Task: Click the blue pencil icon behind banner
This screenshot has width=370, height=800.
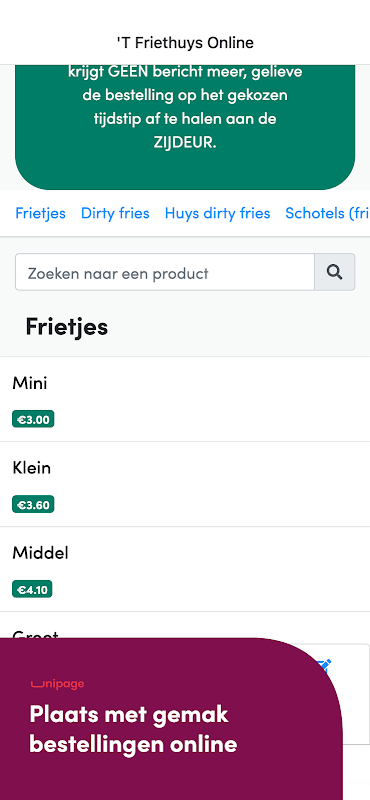Action: coord(325,665)
